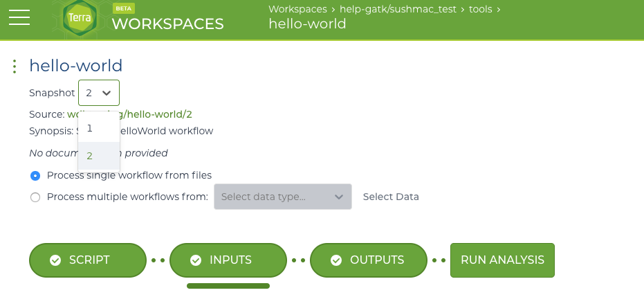
Task: Click the checkmark icon on OUTPUTS
Action: 336,260
